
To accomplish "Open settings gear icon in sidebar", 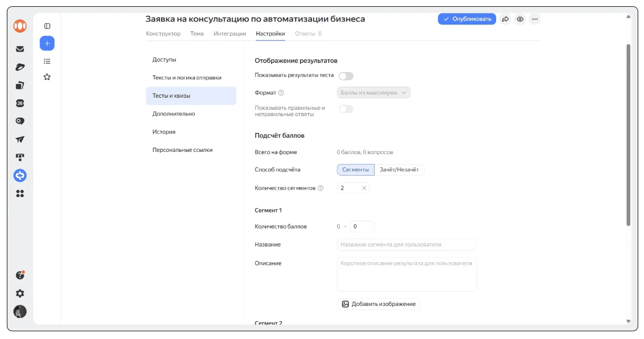I will [20, 293].
